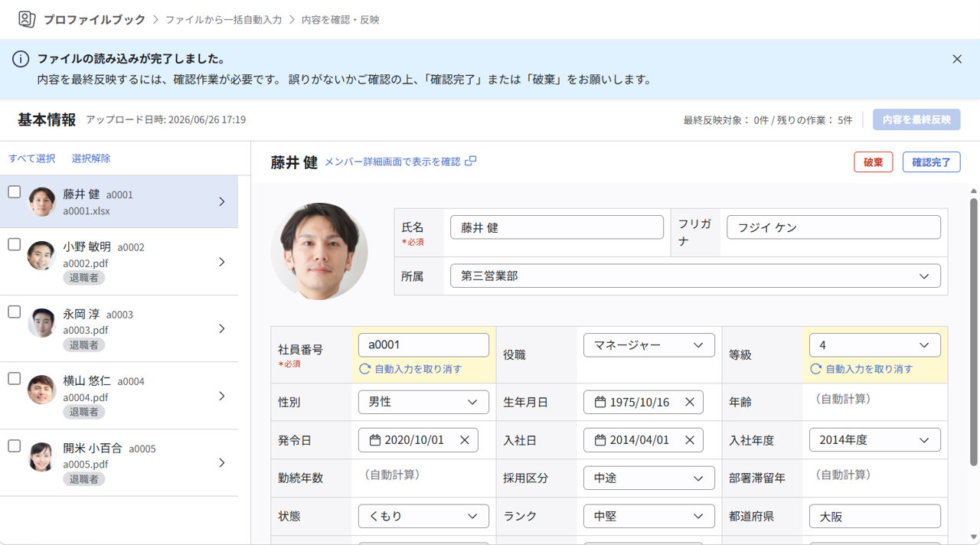Go to ファイルから一括自動入力 breadcrumb
This screenshot has width=980, height=545.
[x=224, y=20]
